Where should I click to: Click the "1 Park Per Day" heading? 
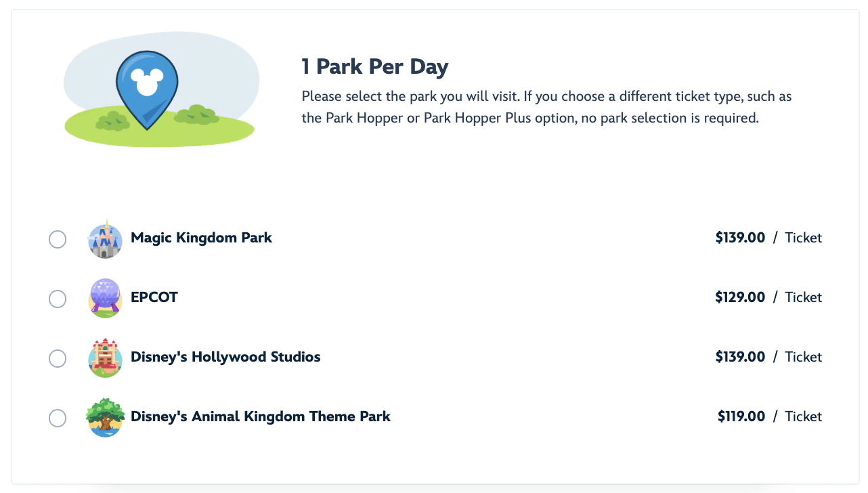[375, 67]
